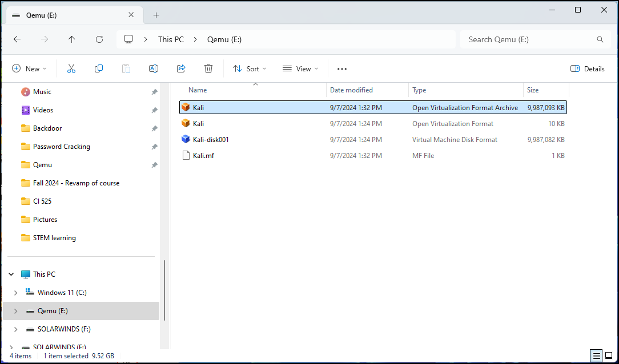This screenshot has width=619, height=364.
Task: Select the Kali.mf blank file icon
Action: [186, 155]
